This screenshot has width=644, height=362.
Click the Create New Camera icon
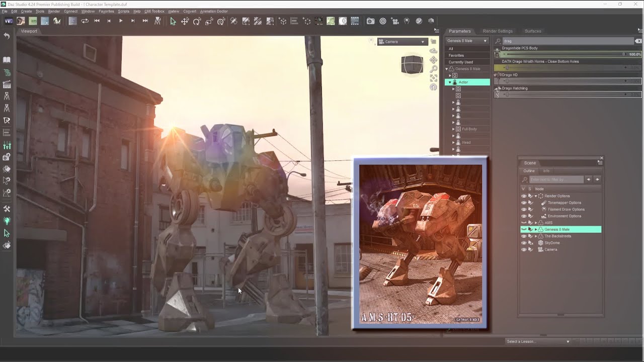[395, 21]
